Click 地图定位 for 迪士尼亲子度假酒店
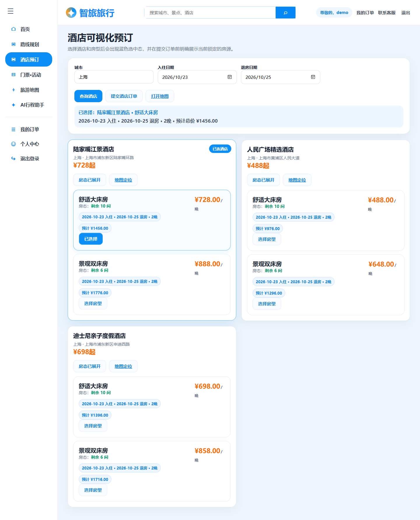This screenshot has width=420, height=520. [123, 366]
